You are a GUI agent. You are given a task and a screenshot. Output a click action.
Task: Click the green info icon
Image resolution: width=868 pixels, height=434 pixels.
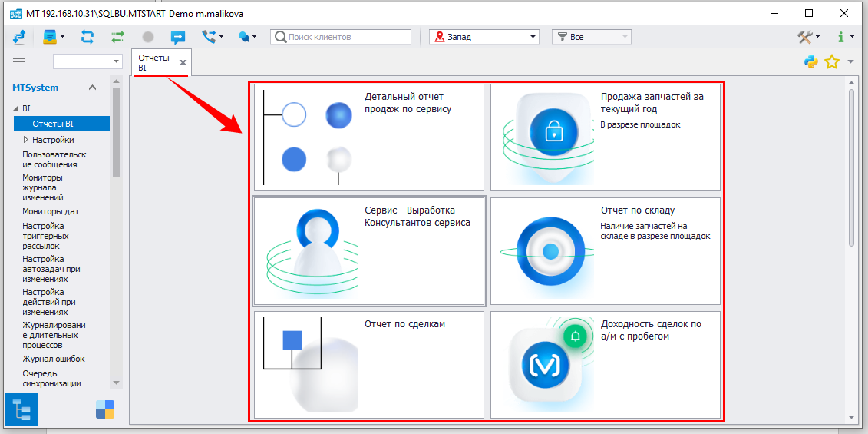point(841,37)
